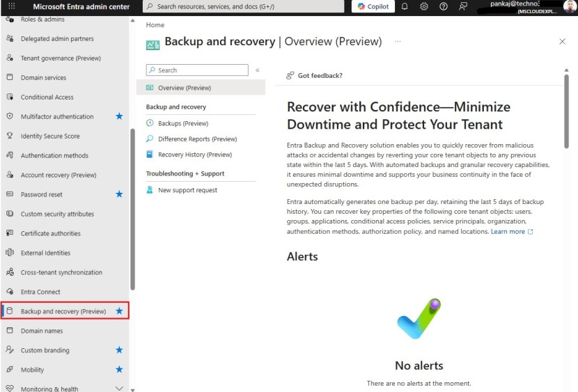Click the Identity Secure Score trophy icon
Screen dimensions: 578x392
click(10, 136)
